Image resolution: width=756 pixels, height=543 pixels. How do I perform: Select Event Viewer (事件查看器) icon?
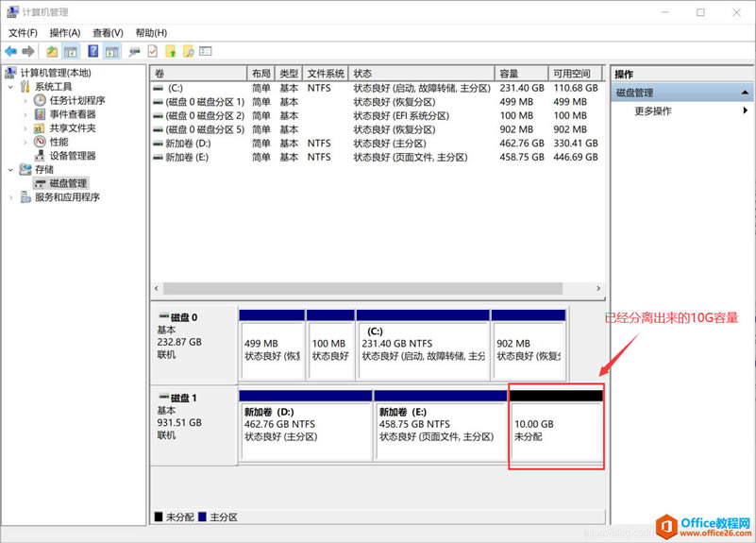[40, 114]
